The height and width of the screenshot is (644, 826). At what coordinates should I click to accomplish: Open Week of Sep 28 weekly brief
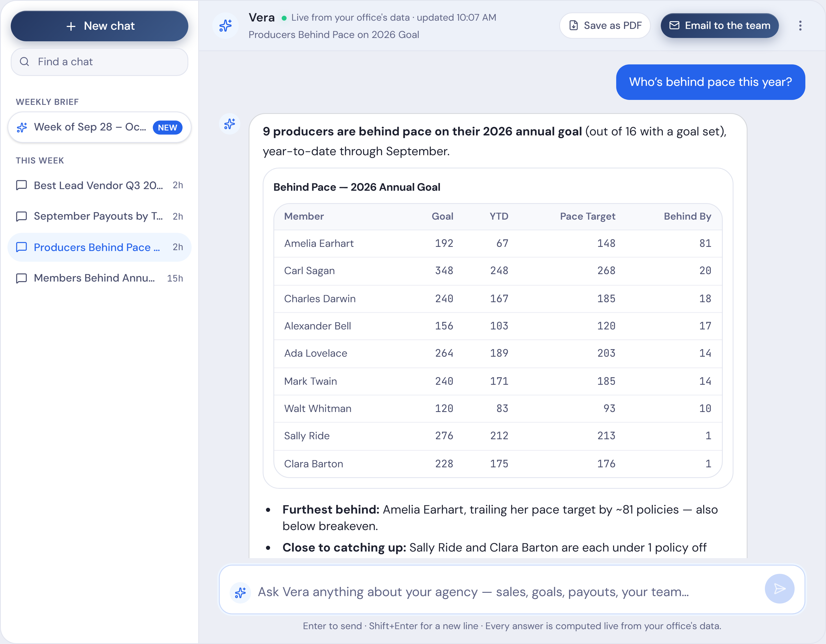click(x=99, y=127)
